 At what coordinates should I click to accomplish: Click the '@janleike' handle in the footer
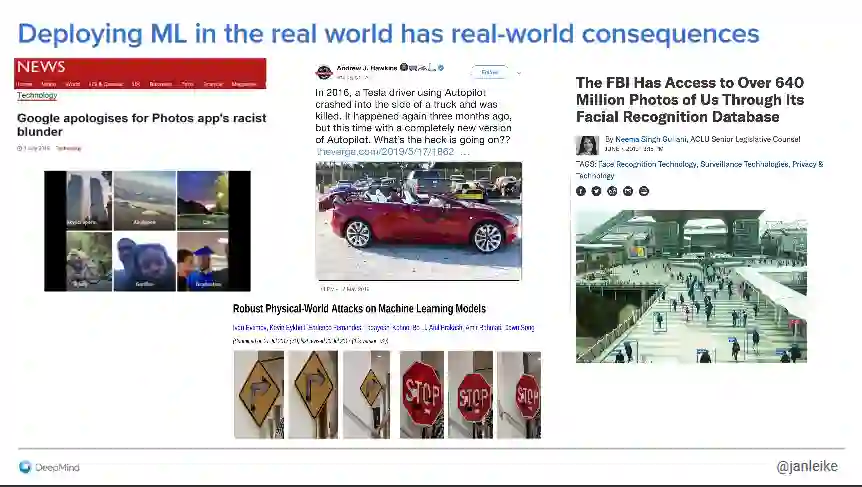pos(807,466)
